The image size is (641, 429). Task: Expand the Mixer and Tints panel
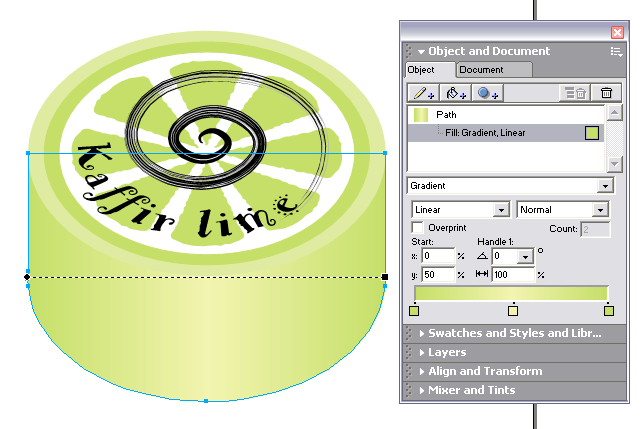point(421,390)
